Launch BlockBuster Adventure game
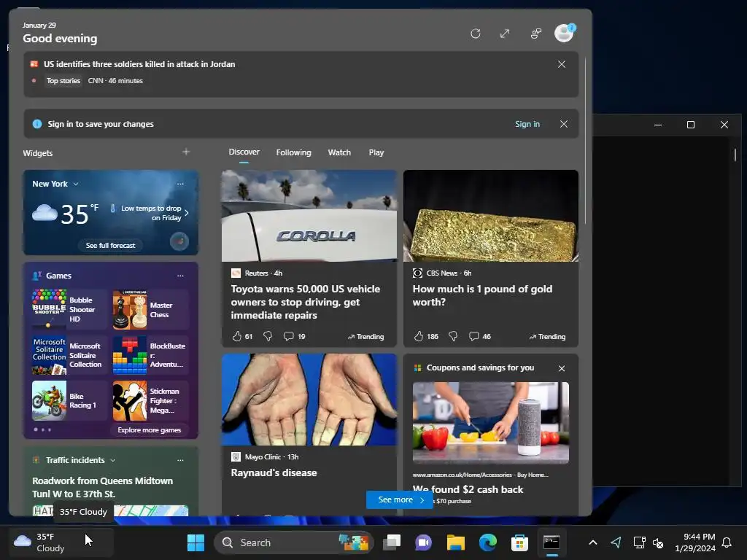The image size is (747, 560). tap(150, 355)
